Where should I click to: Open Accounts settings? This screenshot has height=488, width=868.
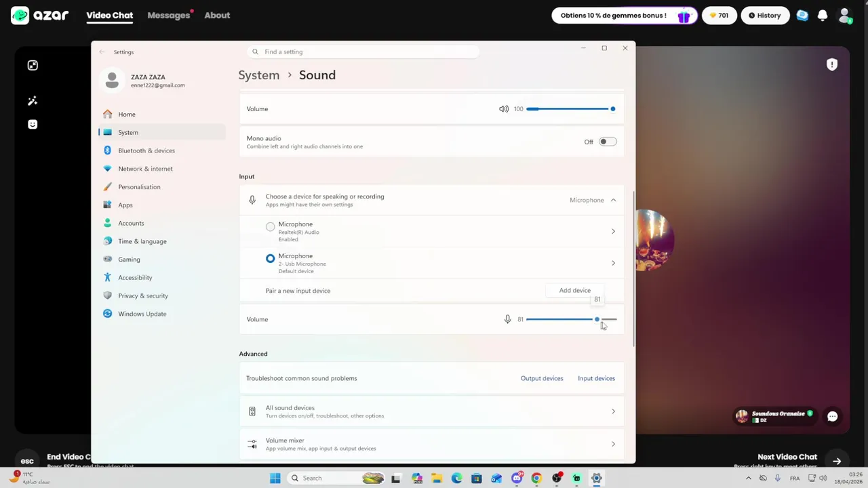pyautogui.click(x=161, y=223)
